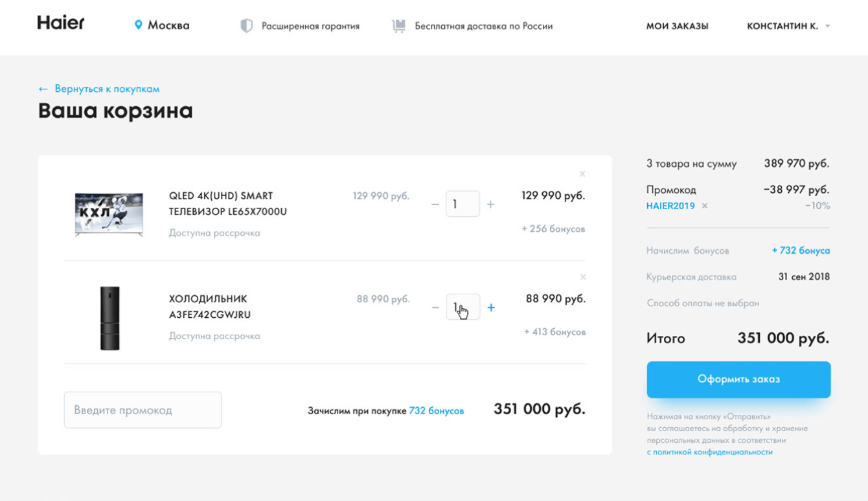Increase the QLED TV quantity
Screen dimensions: 868x501
point(490,205)
